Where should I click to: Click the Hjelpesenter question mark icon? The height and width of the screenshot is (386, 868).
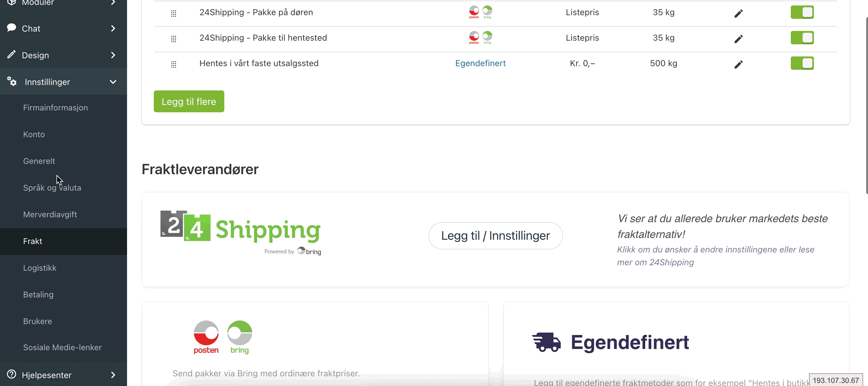point(12,374)
